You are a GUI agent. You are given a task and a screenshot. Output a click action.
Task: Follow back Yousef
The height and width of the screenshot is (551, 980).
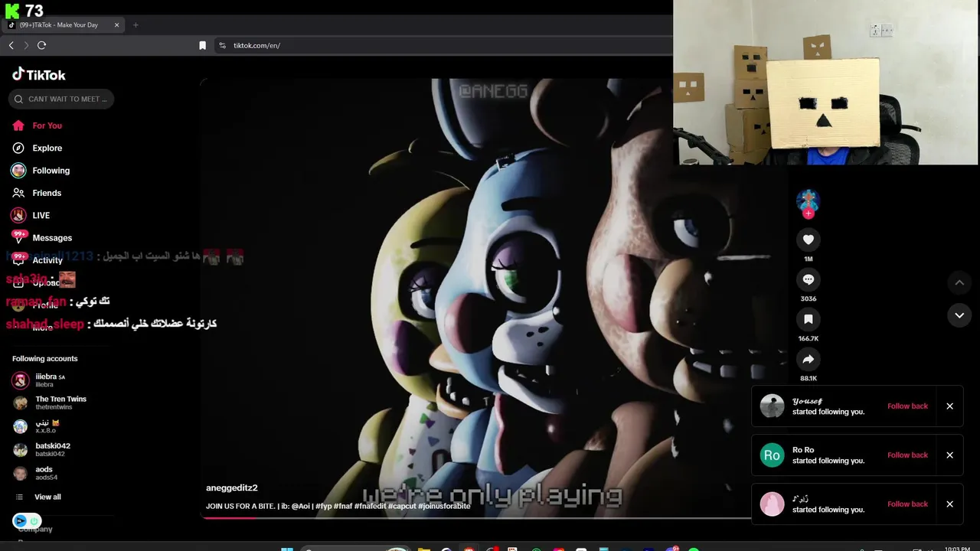point(907,406)
